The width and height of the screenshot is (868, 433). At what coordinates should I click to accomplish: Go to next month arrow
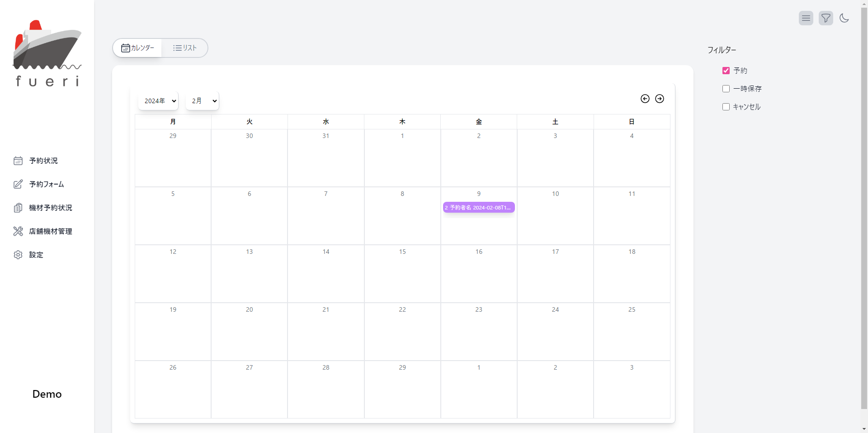[660, 99]
